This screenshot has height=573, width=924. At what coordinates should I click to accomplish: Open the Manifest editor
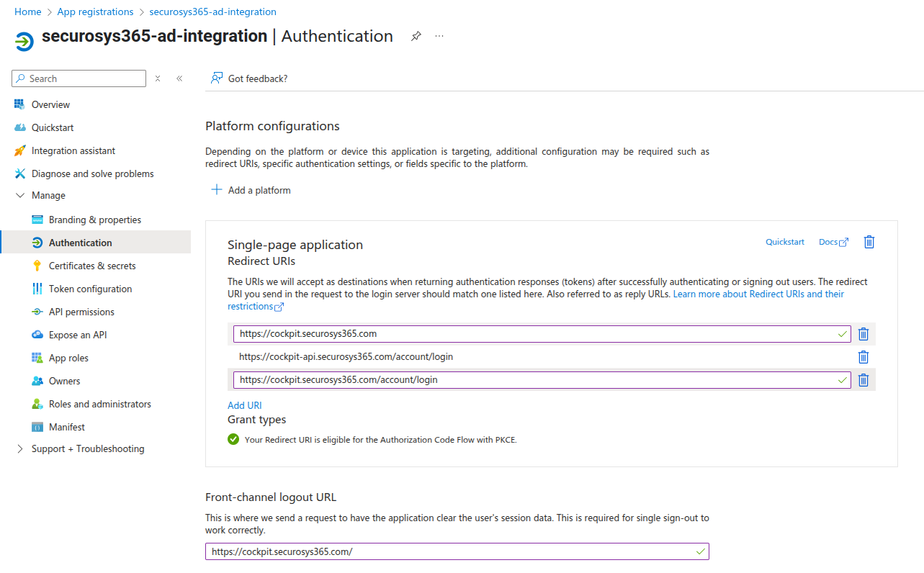click(67, 427)
